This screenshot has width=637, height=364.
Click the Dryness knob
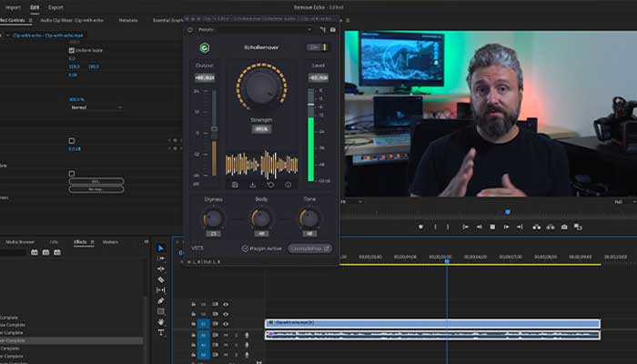pyautogui.click(x=213, y=218)
